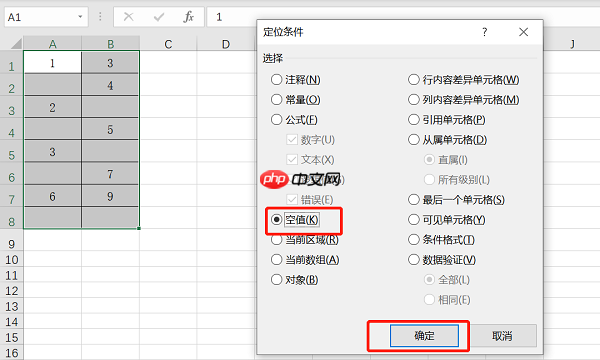Click the formula bar confirm checkmark icon
Image resolution: width=600 pixels, height=360 pixels.
(159, 17)
